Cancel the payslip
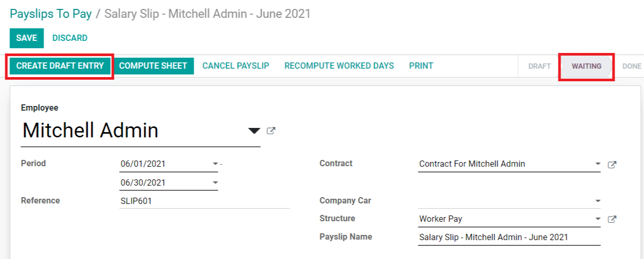 [x=236, y=66]
